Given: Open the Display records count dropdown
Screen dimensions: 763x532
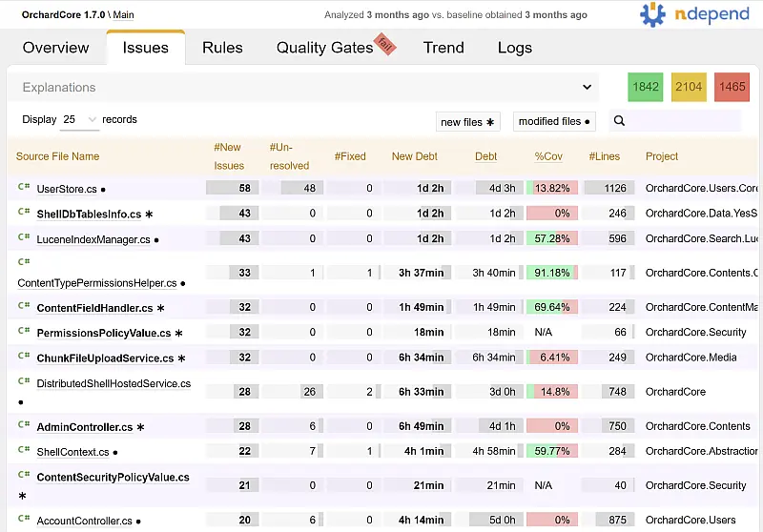Looking at the screenshot, I should click(x=79, y=119).
